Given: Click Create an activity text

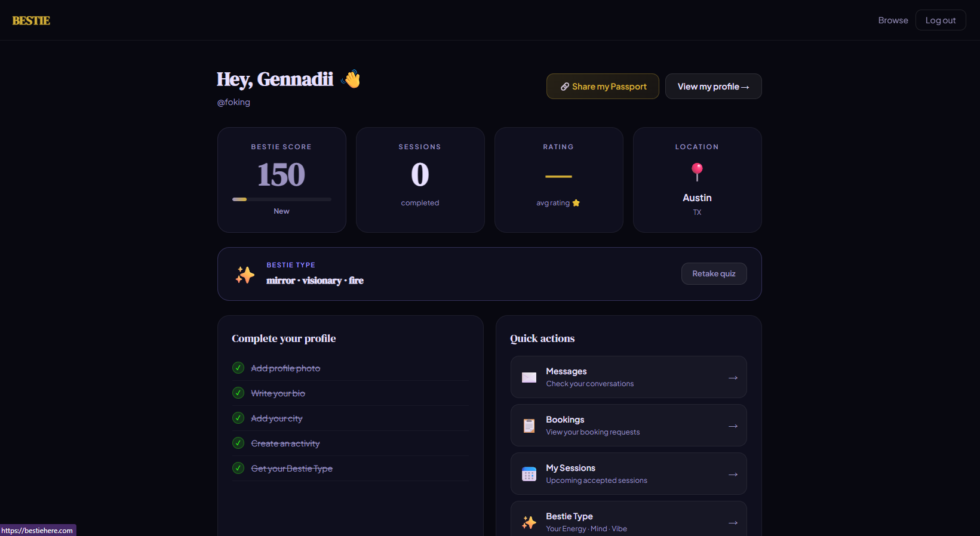Looking at the screenshot, I should pos(285,443).
